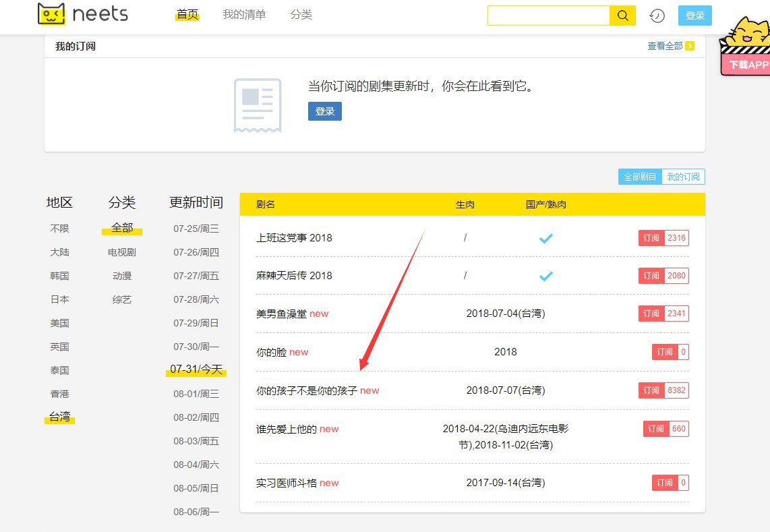Viewport: 770px width, 532px height.
Task: Click the search input field
Action: pos(548,16)
